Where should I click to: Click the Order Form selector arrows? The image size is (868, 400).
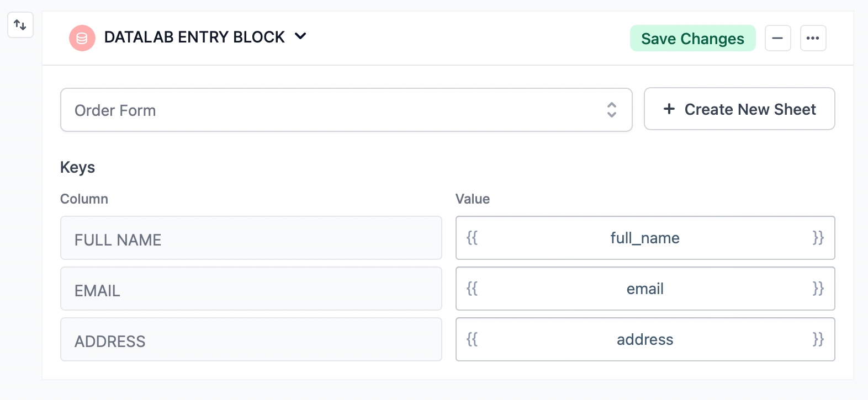click(612, 110)
